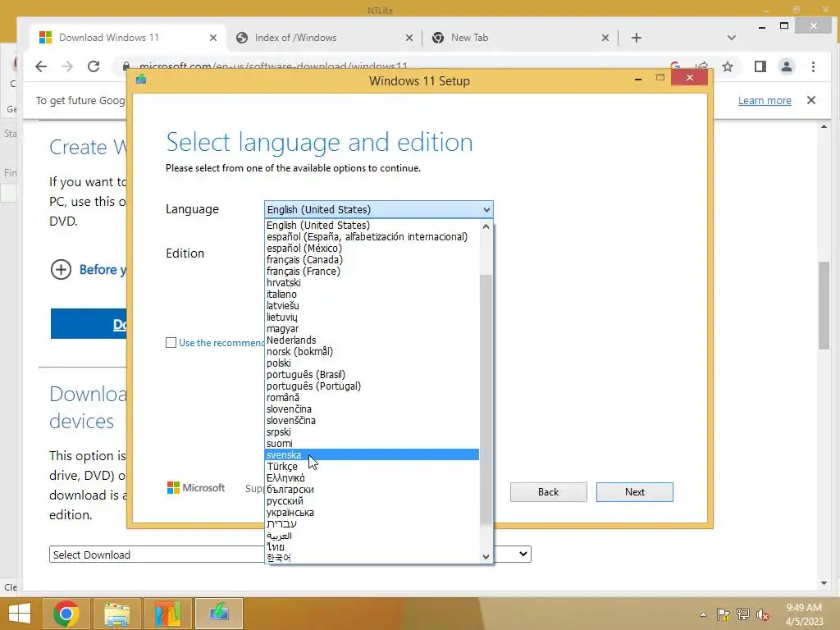
Task: Select hrvatski language option
Action: (372, 283)
